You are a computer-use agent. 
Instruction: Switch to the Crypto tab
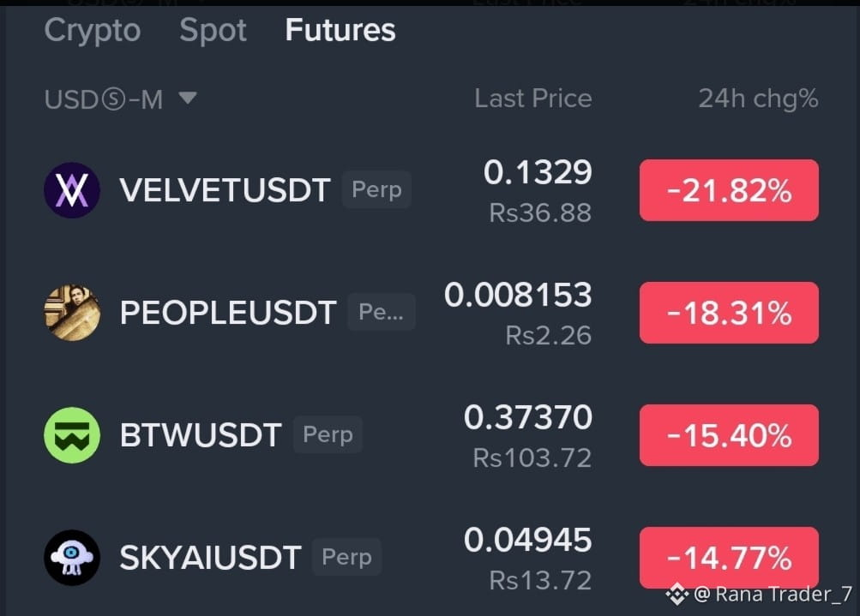[x=92, y=30]
